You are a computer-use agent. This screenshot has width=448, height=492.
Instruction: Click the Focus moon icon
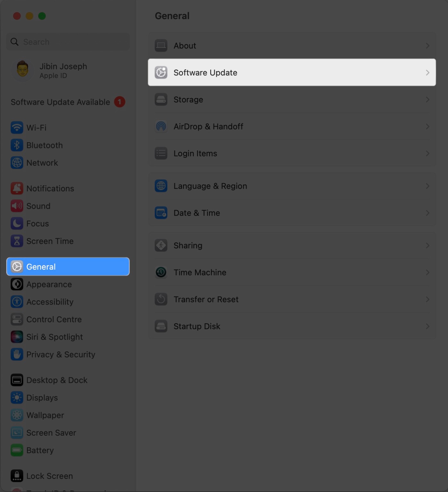[x=17, y=224]
